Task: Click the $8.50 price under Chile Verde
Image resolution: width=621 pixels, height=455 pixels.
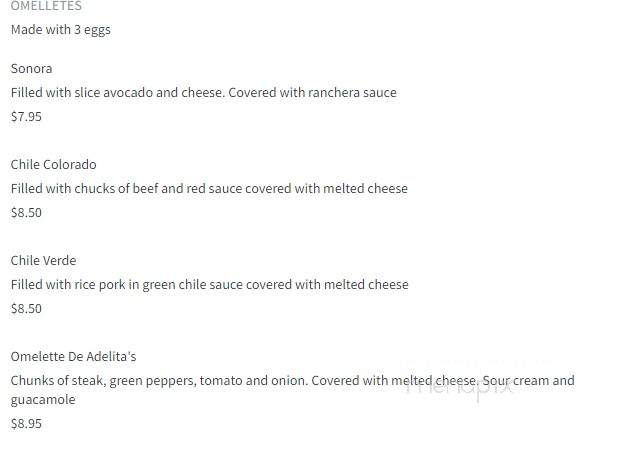Action: pos(26,308)
